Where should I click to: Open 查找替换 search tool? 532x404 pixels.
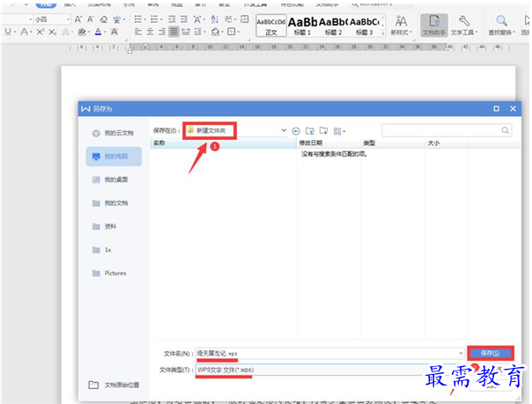501,26
